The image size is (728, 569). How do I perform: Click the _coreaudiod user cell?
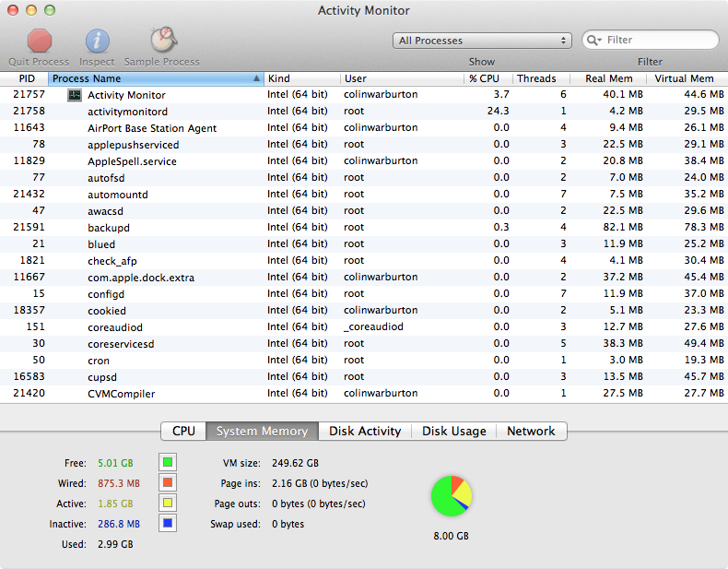coord(373,327)
